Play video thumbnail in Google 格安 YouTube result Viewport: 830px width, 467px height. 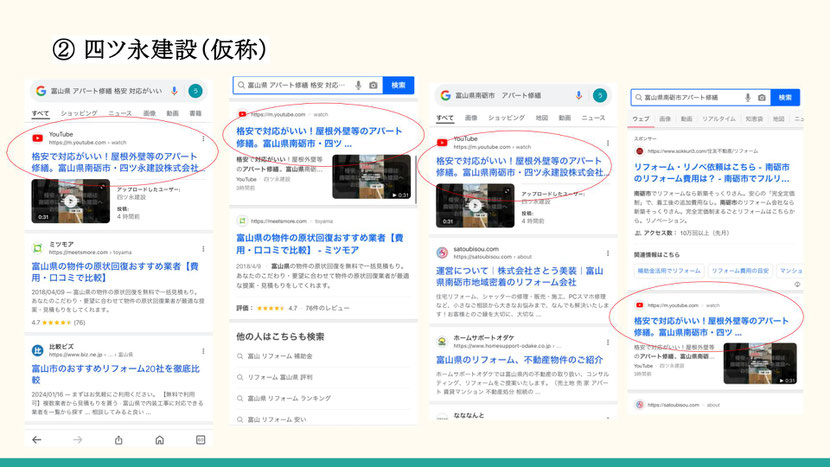pyautogui.click(x=70, y=201)
